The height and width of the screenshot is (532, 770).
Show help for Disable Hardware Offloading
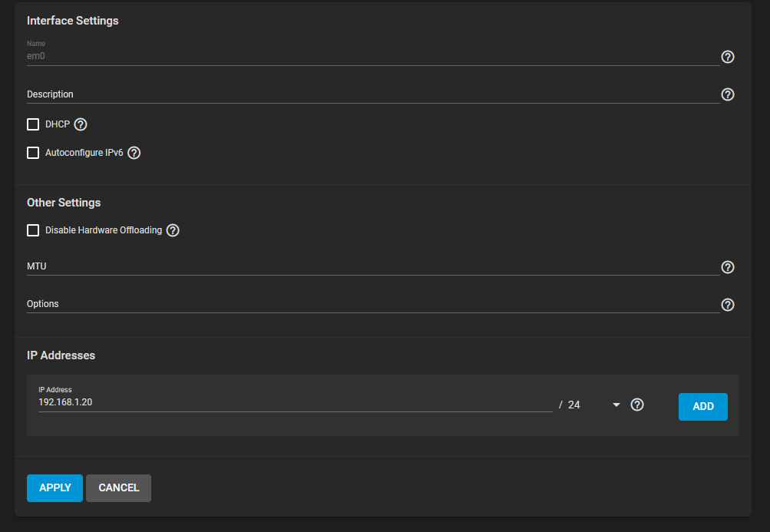[x=173, y=230]
